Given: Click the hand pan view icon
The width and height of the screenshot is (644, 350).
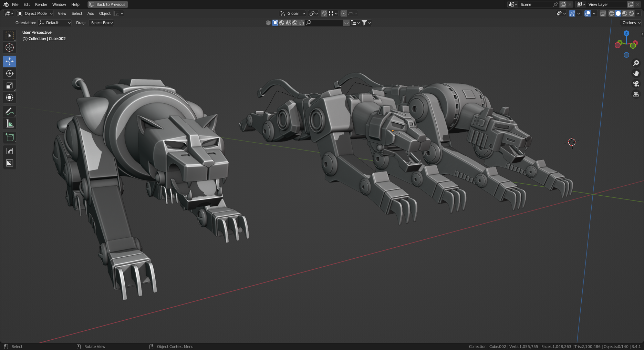Looking at the screenshot, I should point(636,73).
